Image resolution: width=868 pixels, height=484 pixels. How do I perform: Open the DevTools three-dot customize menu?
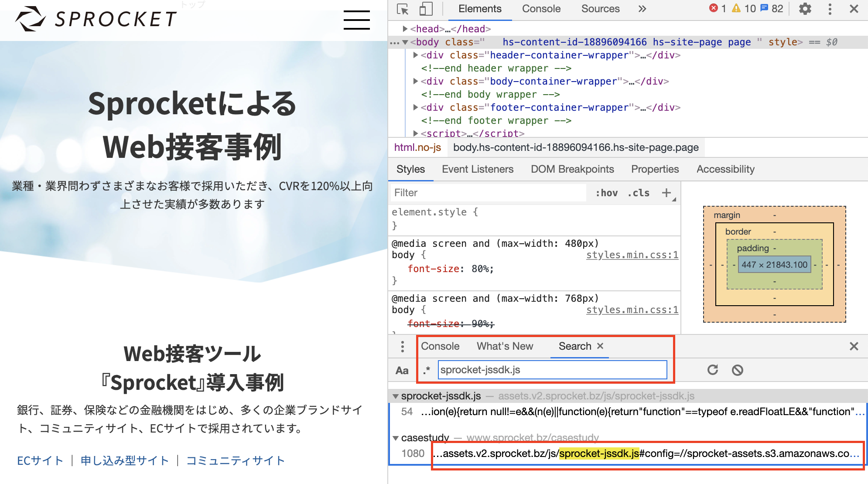[830, 9]
